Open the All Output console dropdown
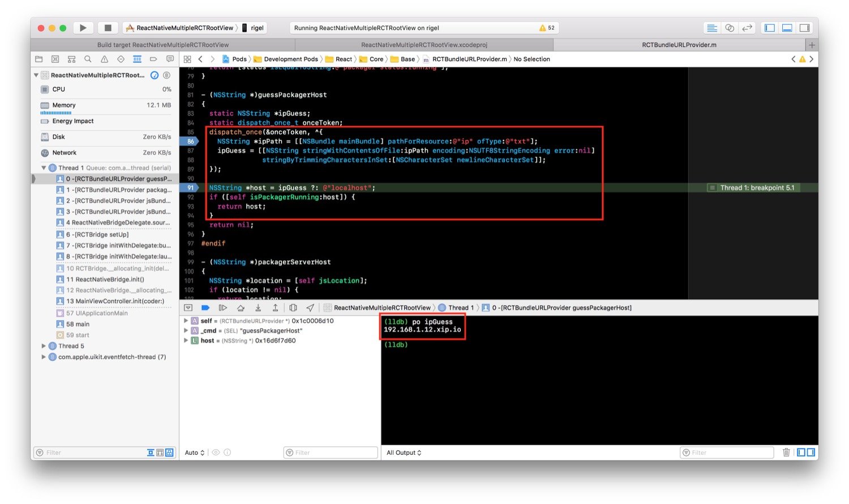Image resolution: width=849 pixels, height=504 pixels. (404, 453)
